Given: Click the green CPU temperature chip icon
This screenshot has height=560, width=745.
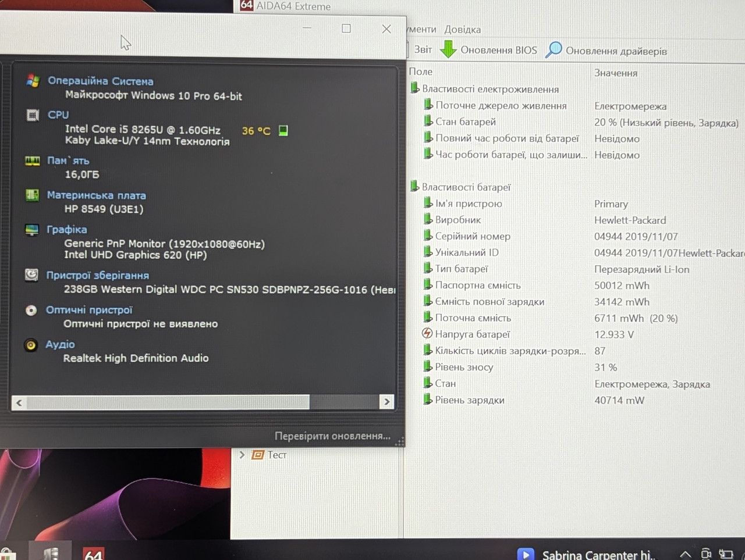Looking at the screenshot, I should 283,130.
